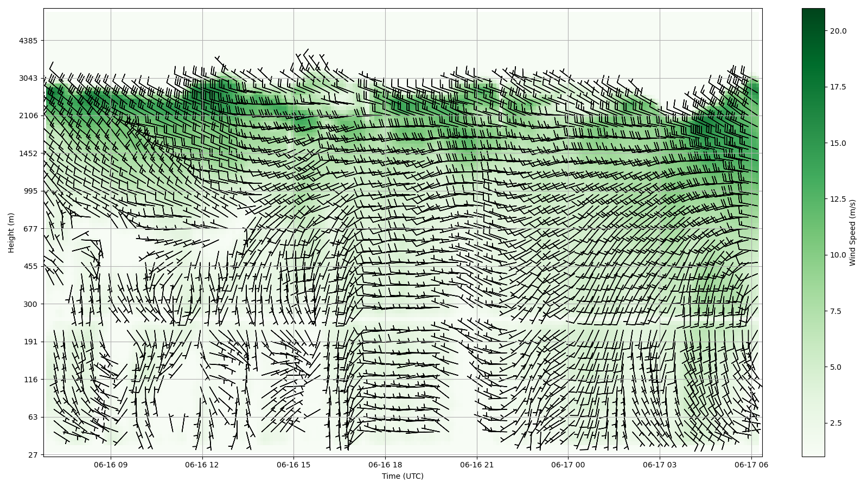
Task: Click the 06-16 12 time tick label
Action: pyautogui.click(x=202, y=465)
